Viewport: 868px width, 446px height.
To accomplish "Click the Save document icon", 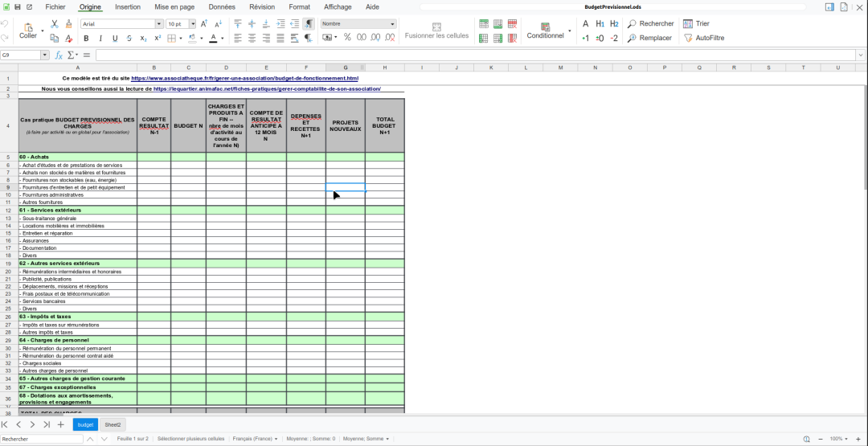I will pos(18,7).
